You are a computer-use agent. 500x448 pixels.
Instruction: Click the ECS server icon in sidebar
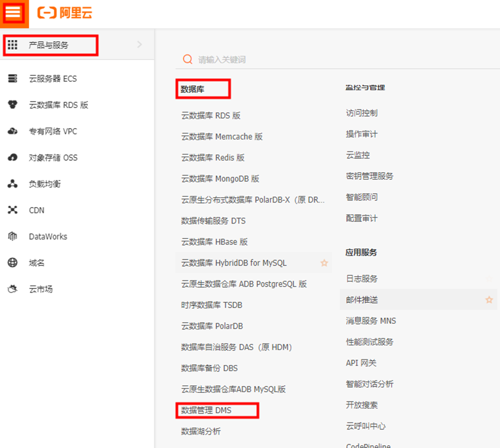(x=12, y=78)
